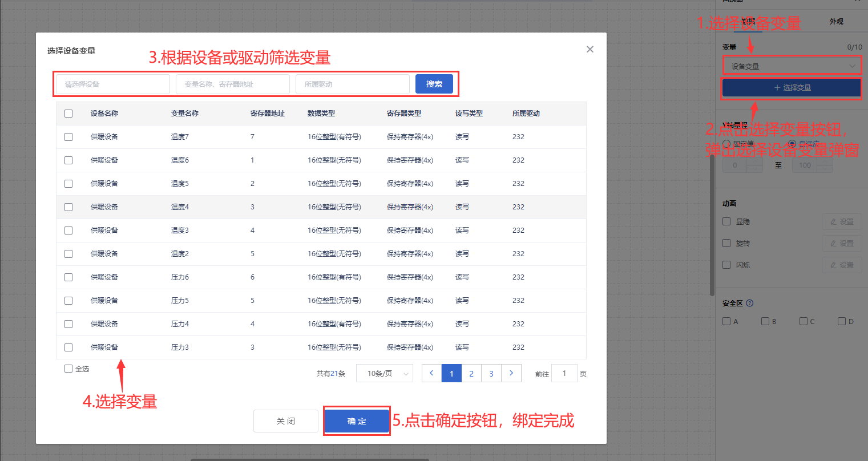Open the 设备变量 dropdown in the right panel
The width and height of the screenshot is (868, 461).
(x=792, y=66)
